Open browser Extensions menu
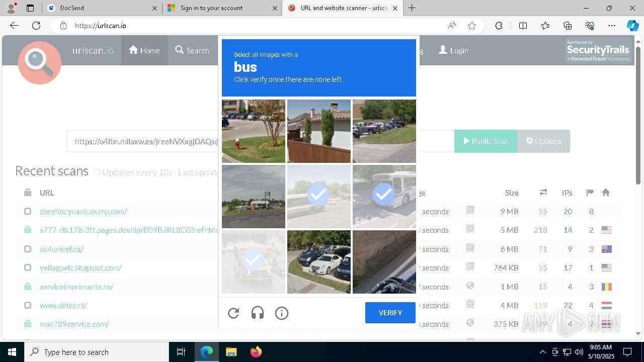644x362 pixels. (499, 26)
